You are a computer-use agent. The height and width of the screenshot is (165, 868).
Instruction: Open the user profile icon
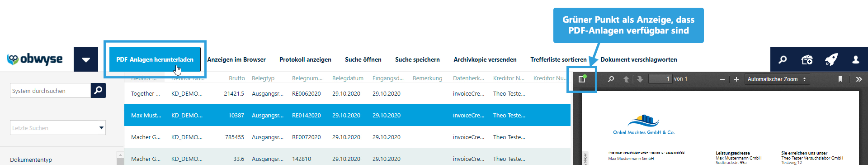click(x=856, y=59)
